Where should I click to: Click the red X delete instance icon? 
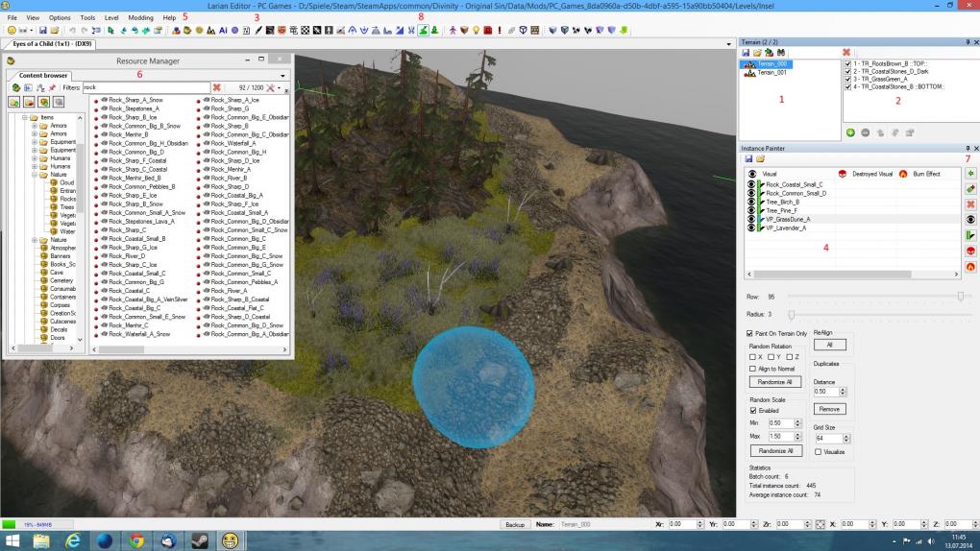[x=970, y=204]
